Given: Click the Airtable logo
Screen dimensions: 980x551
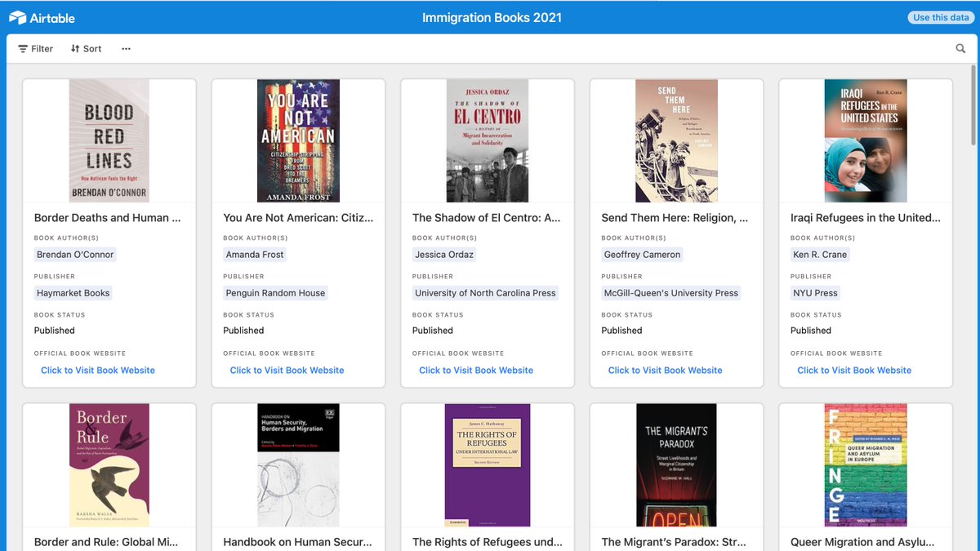Looking at the screenshot, I should tap(42, 17).
